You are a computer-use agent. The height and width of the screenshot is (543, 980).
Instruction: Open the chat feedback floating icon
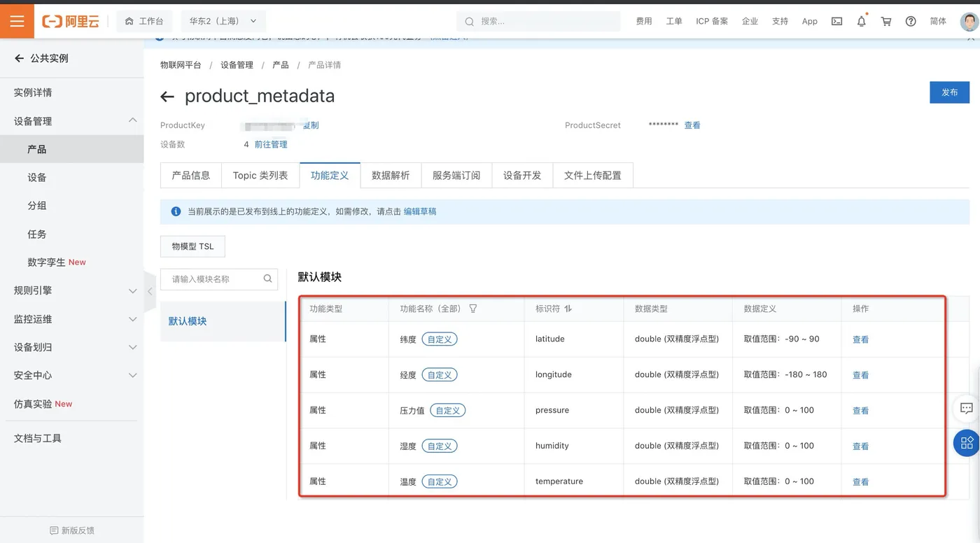click(967, 409)
